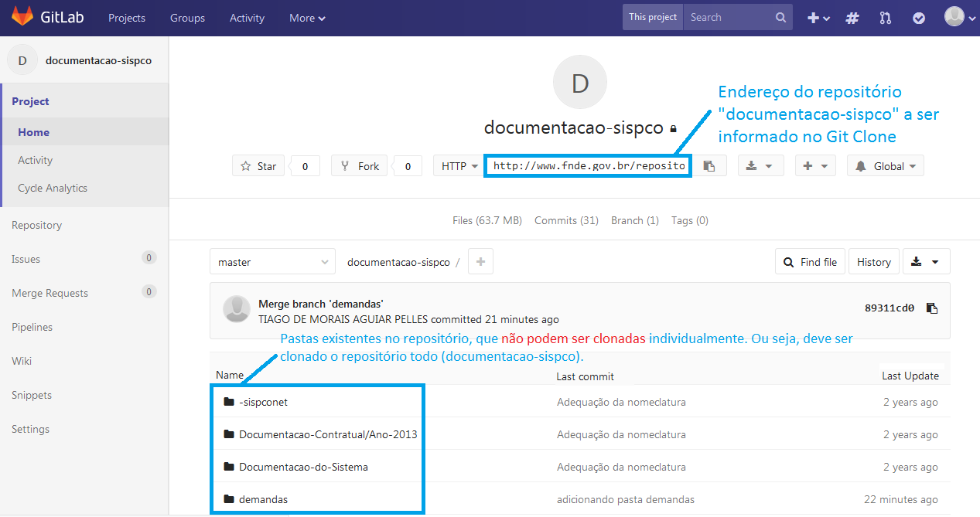Viewport: 980px width, 517px height.
Task: Open the demandas folder
Action: [x=263, y=499]
